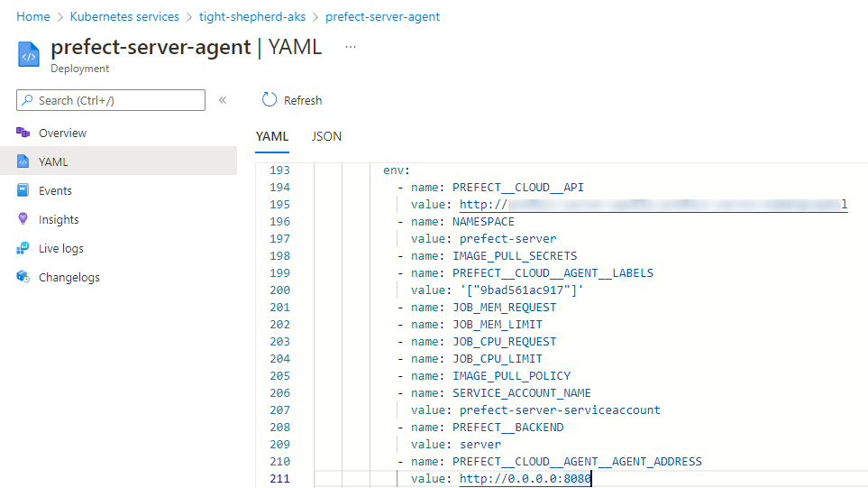
Task: Click line number 211 in the gutter
Action: coord(279,479)
